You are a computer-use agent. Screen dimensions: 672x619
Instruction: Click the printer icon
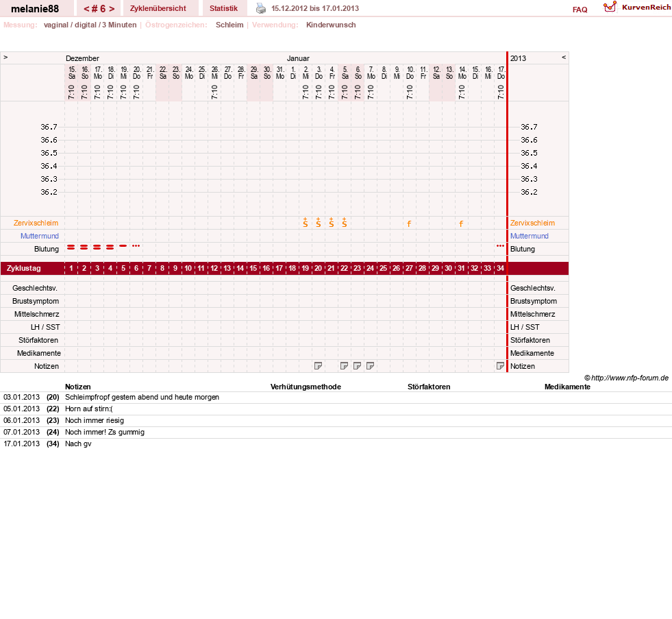pos(260,8)
